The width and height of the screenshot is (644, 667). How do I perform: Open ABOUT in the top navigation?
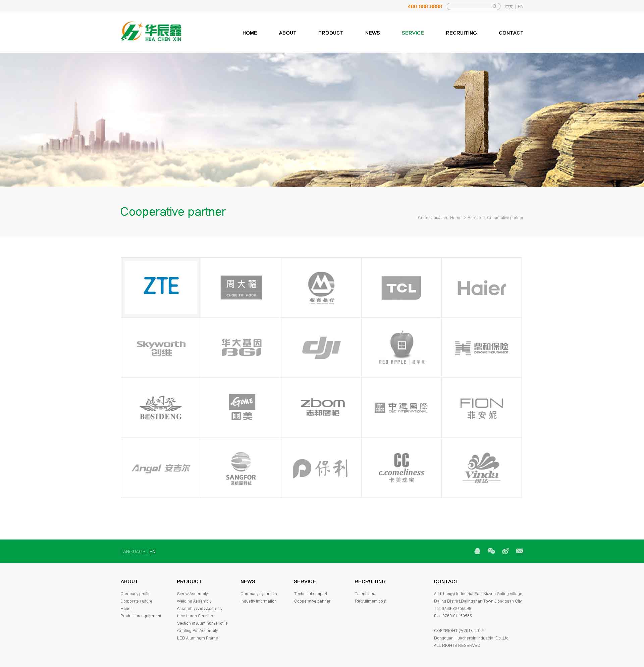tap(287, 33)
